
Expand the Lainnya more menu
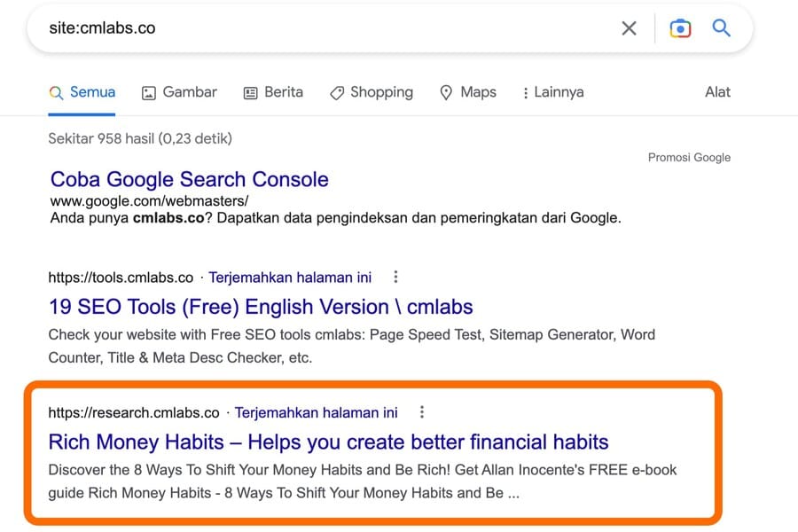click(x=553, y=92)
